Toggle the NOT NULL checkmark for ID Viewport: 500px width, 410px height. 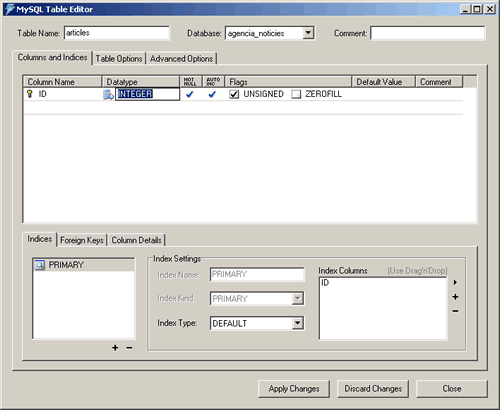190,94
